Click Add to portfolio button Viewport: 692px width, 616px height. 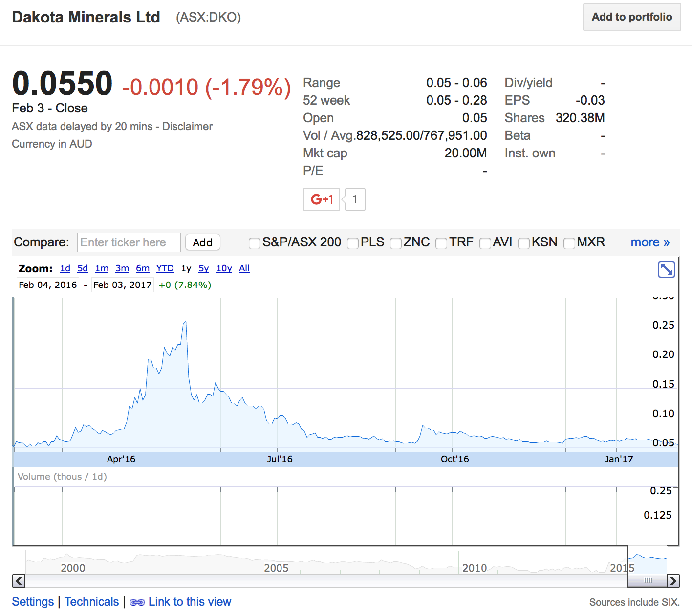click(x=631, y=17)
